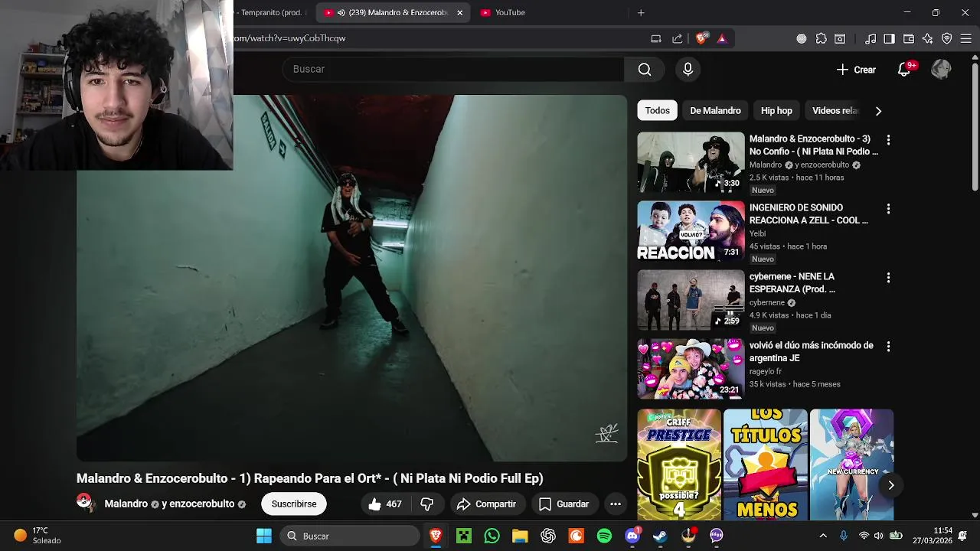Open options for cybernene NENE LA ESPERANZA video
The height and width of the screenshot is (551, 980).
pyautogui.click(x=888, y=278)
